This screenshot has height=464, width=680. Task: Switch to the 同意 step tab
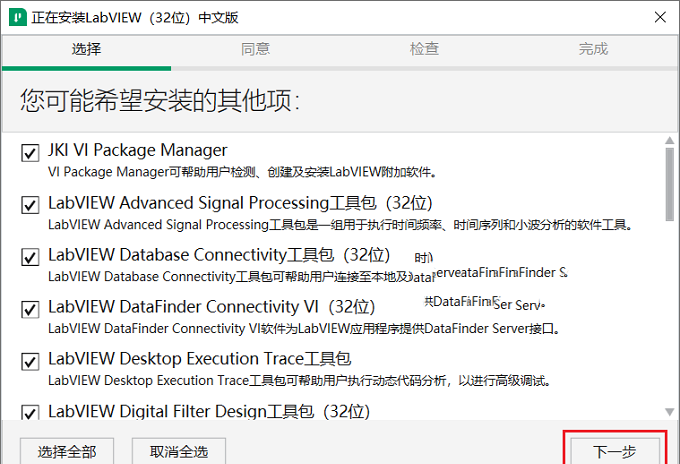pyautogui.click(x=255, y=49)
